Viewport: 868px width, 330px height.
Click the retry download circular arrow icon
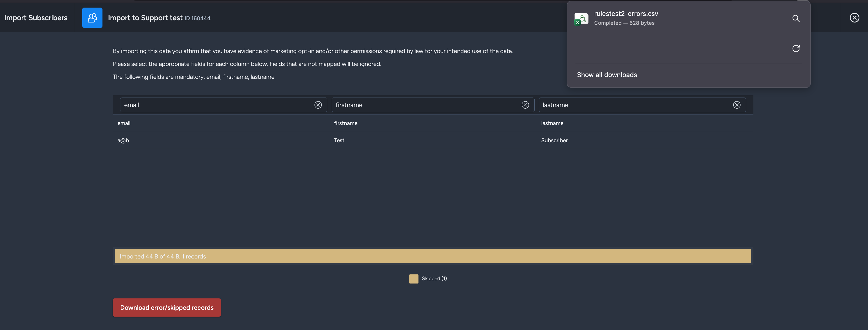[x=796, y=49]
